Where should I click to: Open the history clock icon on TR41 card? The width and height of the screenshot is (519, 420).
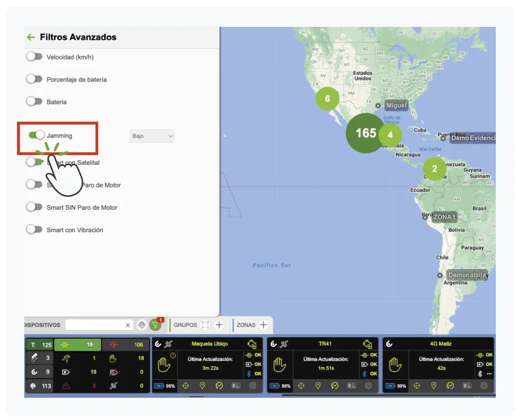click(x=335, y=385)
